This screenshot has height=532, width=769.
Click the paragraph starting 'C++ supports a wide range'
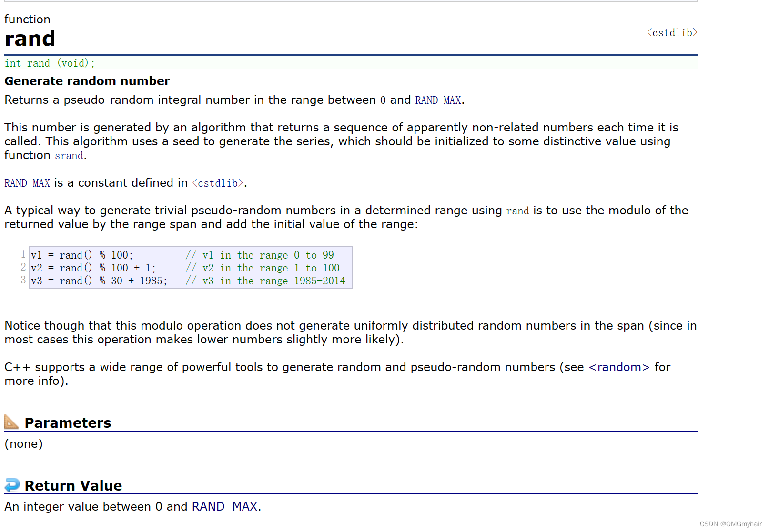pyautogui.click(x=337, y=374)
